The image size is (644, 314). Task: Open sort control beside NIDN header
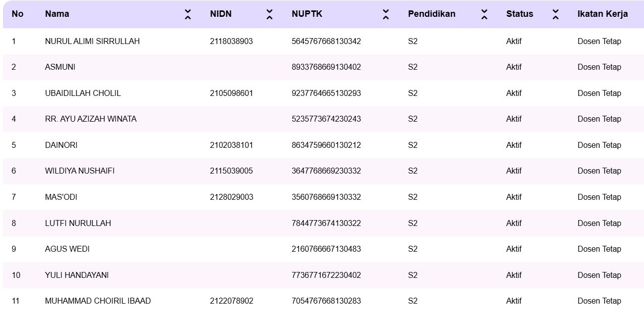269,14
